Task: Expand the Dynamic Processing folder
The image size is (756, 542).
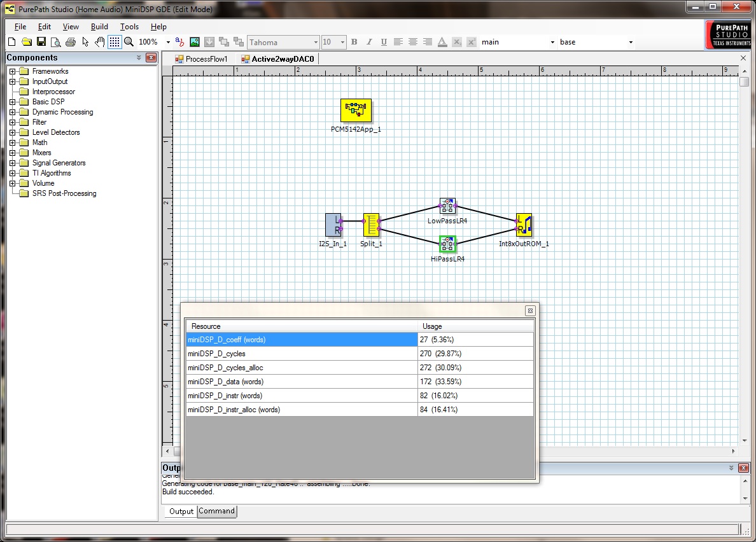Action: tap(13, 112)
